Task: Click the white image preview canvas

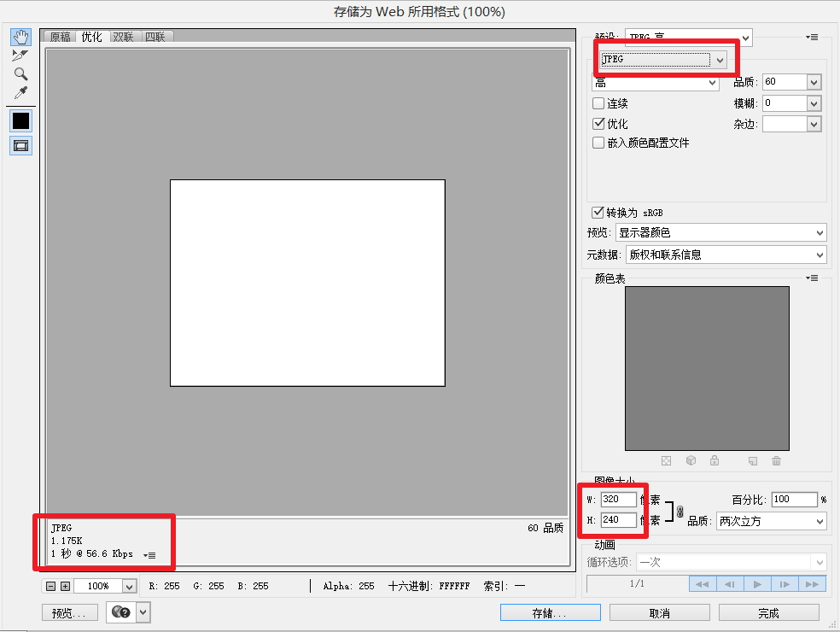Action: click(307, 283)
